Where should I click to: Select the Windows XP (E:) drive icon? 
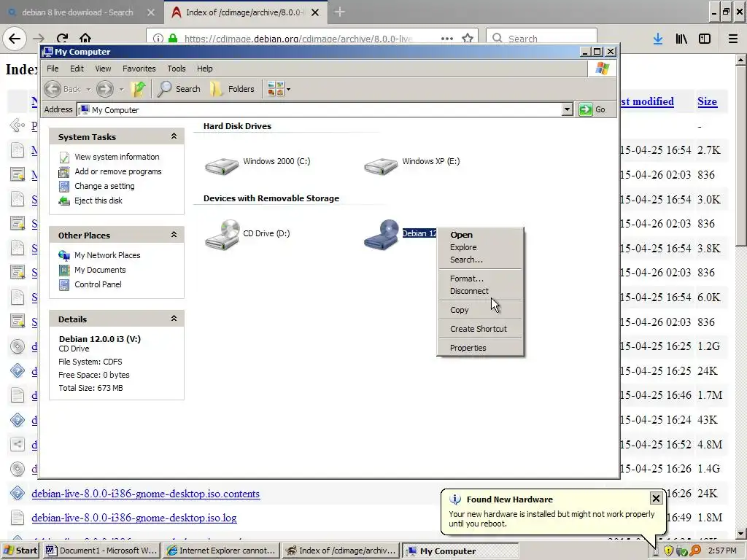pyautogui.click(x=381, y=166)
